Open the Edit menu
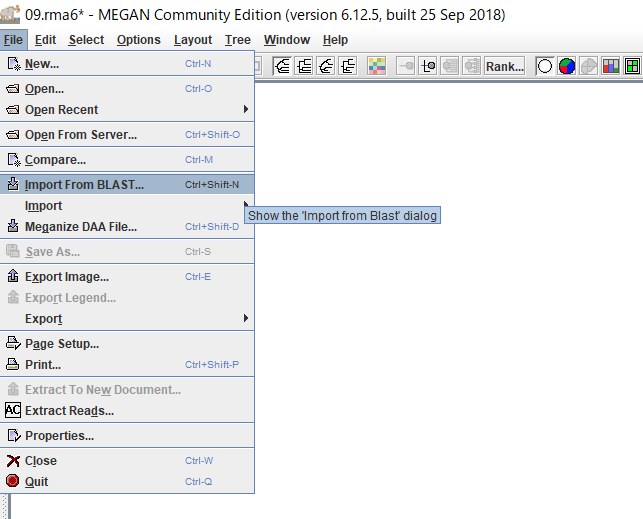643x519 pixels. 45,40
